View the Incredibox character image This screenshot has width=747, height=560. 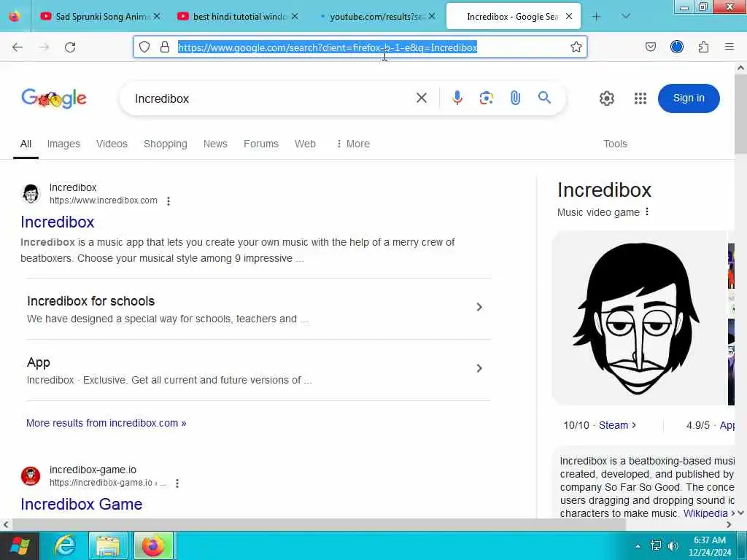638,318
